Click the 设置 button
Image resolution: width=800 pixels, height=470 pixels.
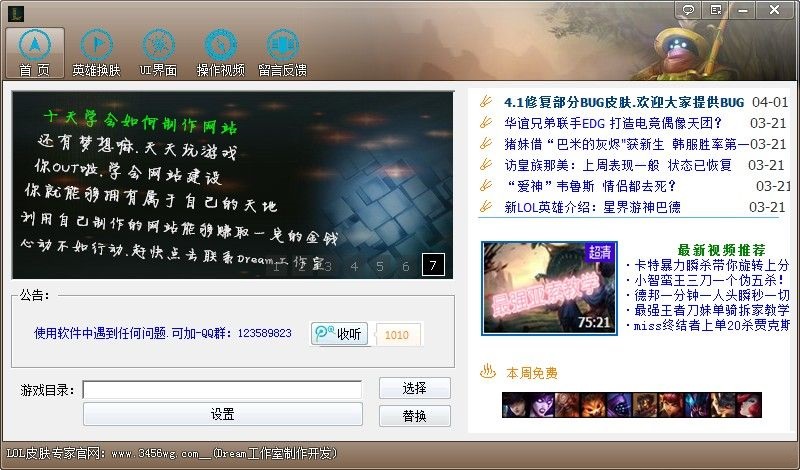point(222,414)
